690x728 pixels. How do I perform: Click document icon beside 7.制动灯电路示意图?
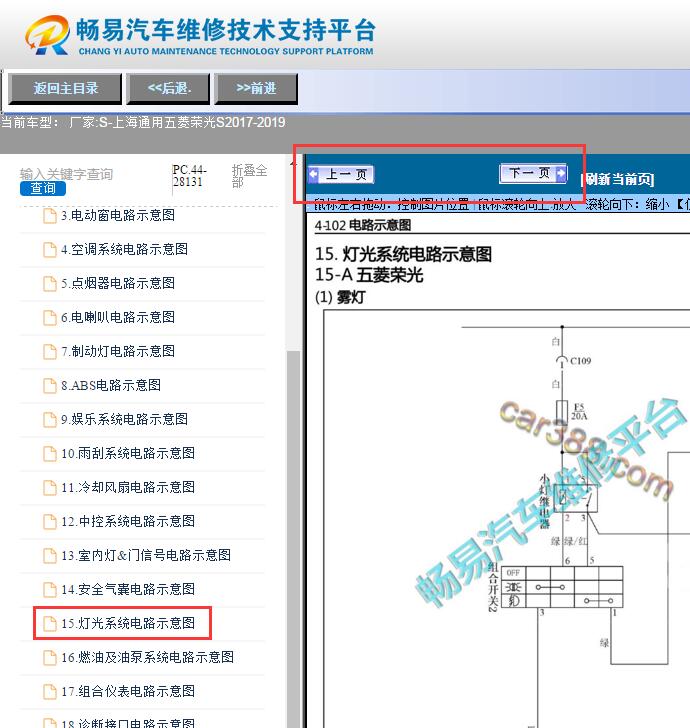[x=50, y=352]
